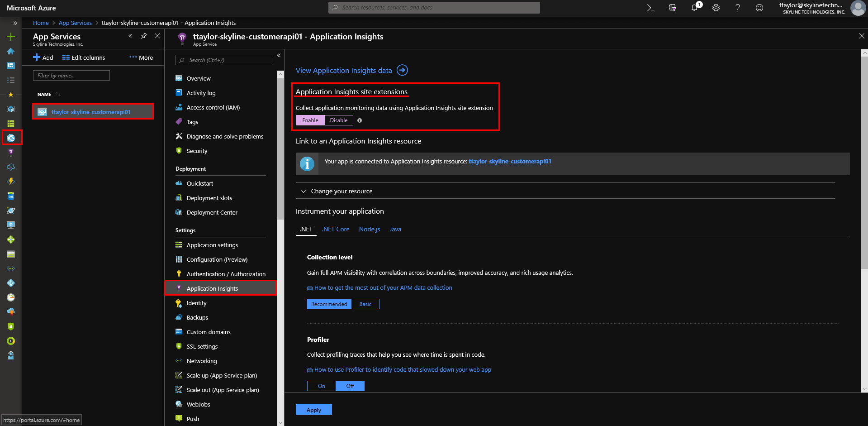This screenshot has width=868, height=426.
Task: Click the Apply button
Action: [314, 410]
